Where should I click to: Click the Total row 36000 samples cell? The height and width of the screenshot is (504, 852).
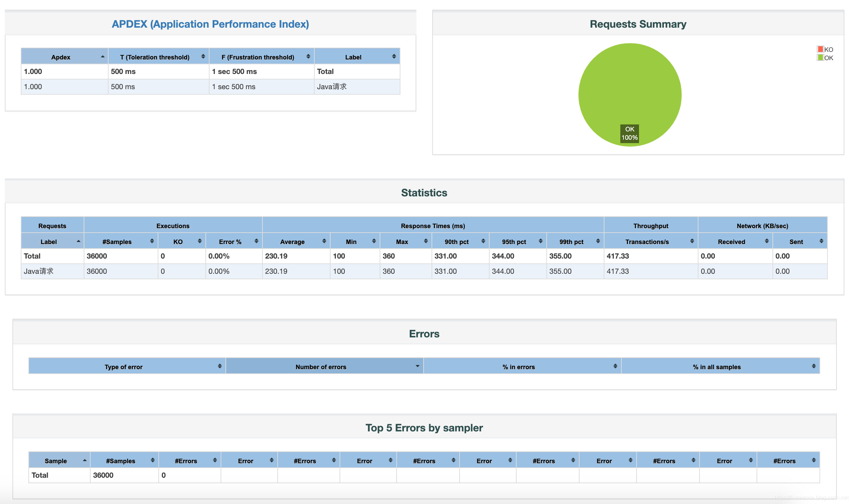(x=97, y=256)
